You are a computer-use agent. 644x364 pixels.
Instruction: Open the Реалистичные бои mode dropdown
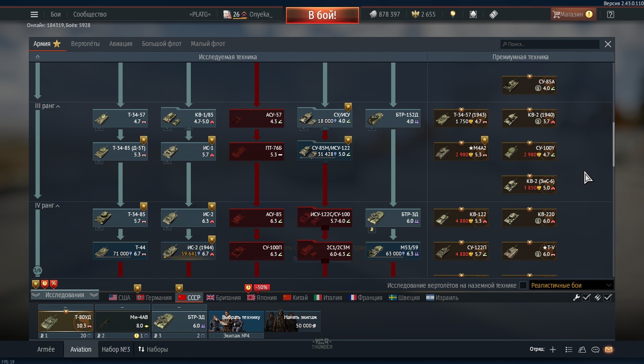pos(572,285)
